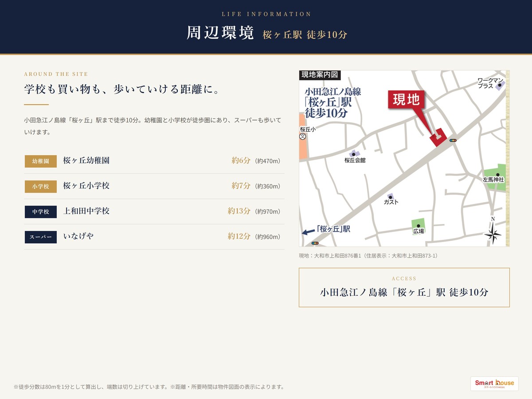Click the 約13分 walking time

tap(239, 211)
